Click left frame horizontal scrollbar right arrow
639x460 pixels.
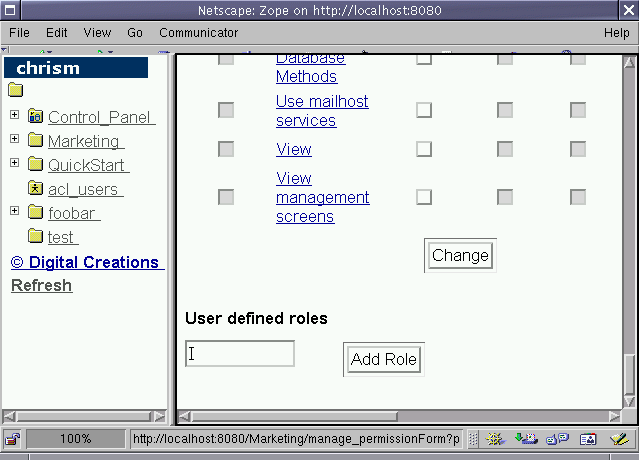[160, 416]
